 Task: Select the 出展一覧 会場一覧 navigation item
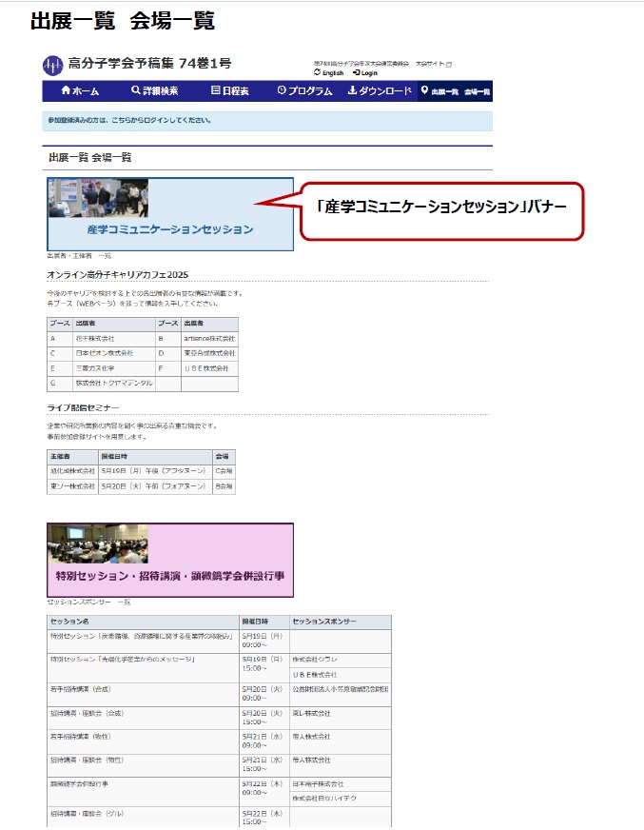pos(455,91)
